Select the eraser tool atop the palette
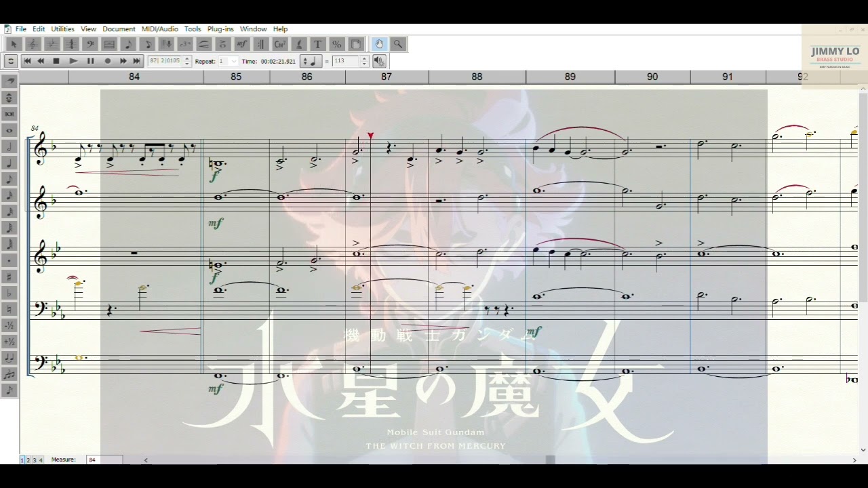Image resolution: width=868 pixels, height=488 pixels. [x=9, y=81]
